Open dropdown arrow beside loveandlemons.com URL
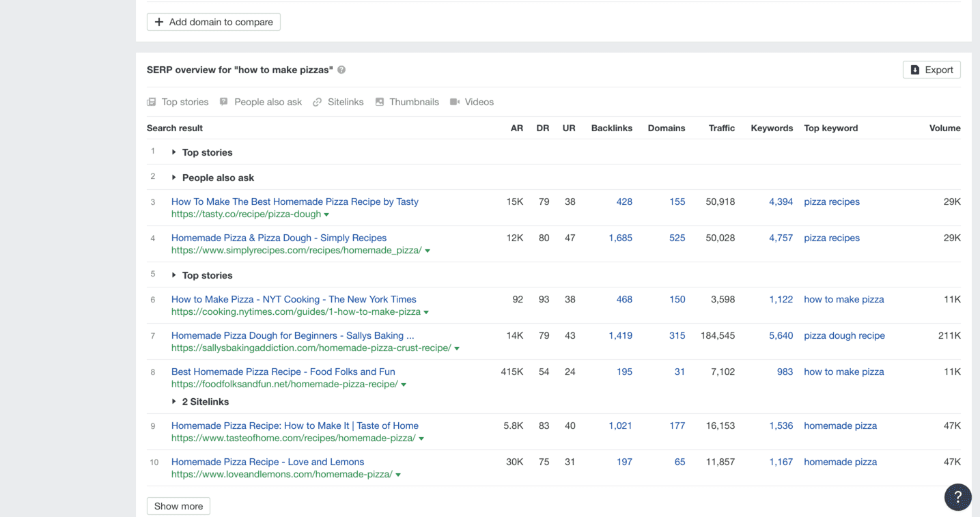 [x=398, y=475]
